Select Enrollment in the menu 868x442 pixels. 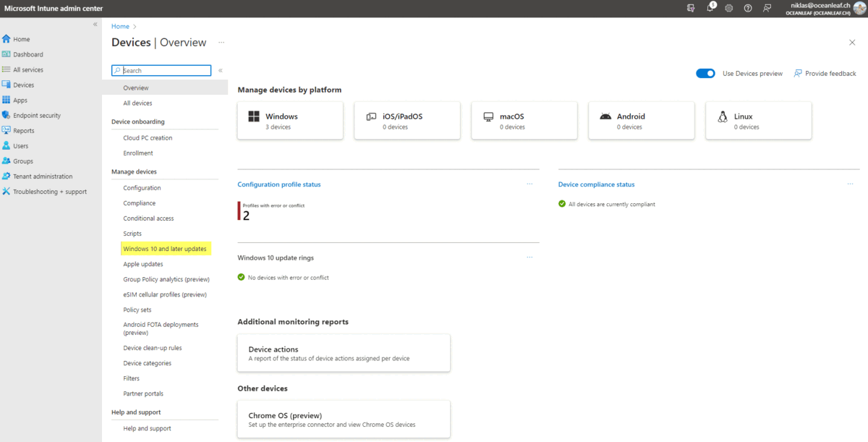click(138, 153)
